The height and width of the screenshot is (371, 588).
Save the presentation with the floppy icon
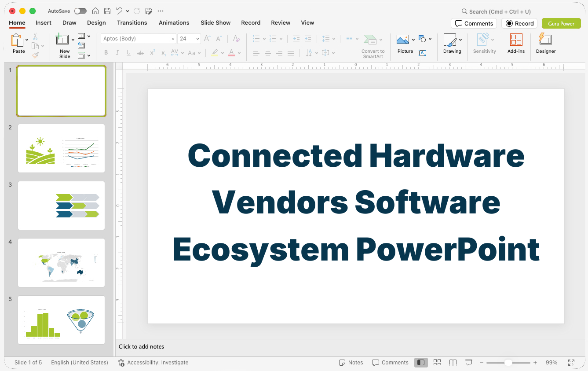pos(107,11)
